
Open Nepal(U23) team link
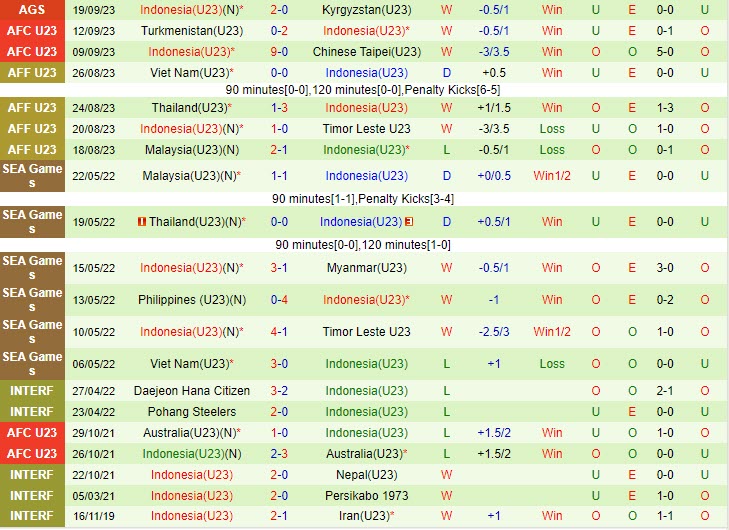(366, 475)
